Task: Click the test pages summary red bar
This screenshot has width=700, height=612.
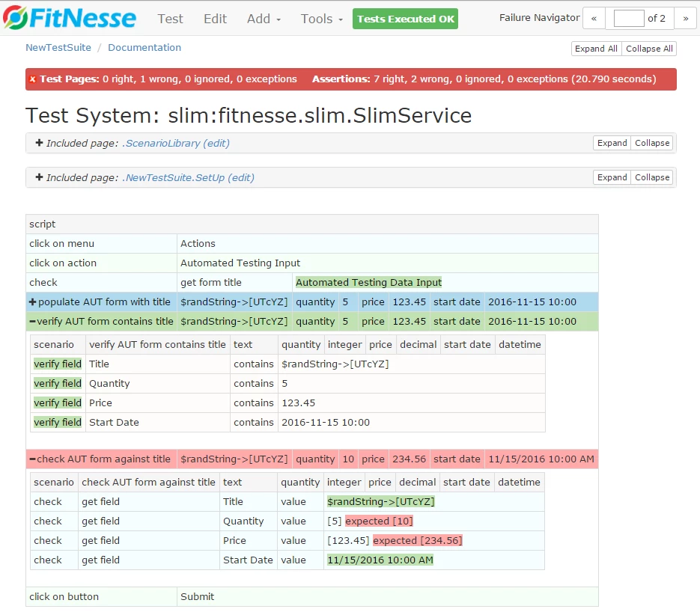Action: (351, 79)
